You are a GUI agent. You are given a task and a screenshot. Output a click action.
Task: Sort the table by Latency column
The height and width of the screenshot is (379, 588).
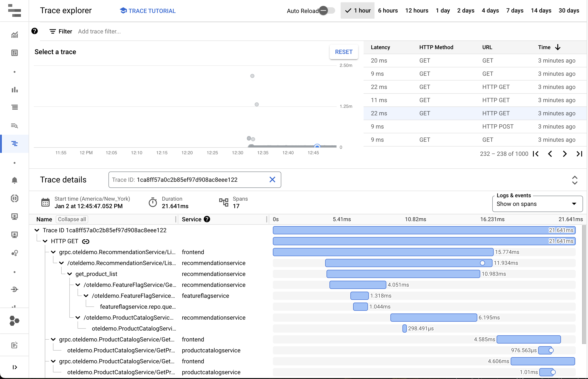[380, 47]
